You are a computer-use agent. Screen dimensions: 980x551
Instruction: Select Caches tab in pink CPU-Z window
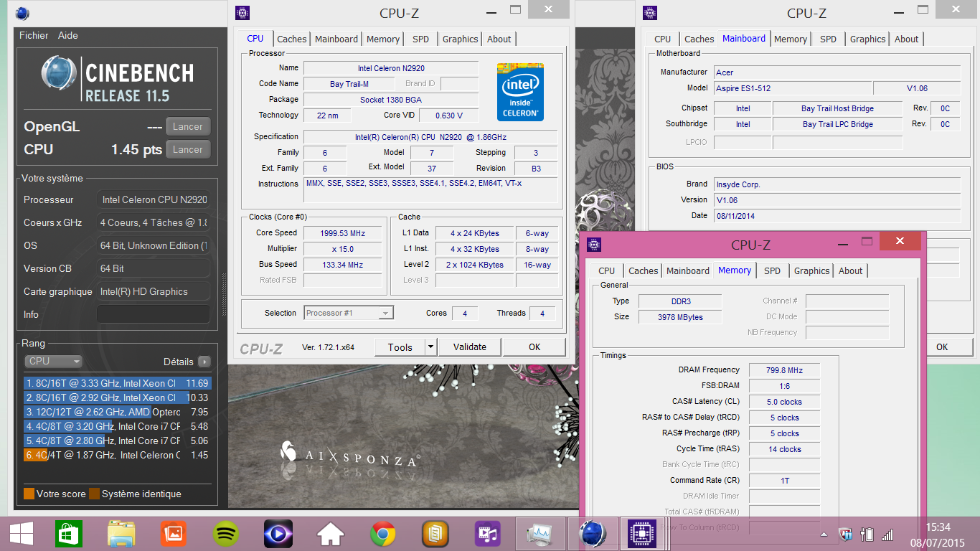point(643,271)
